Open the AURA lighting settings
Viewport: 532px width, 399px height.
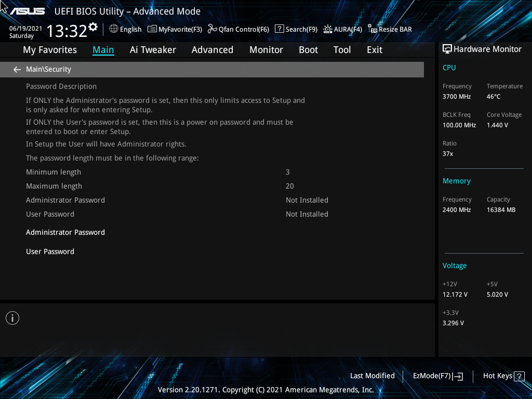tap(342, 29)
